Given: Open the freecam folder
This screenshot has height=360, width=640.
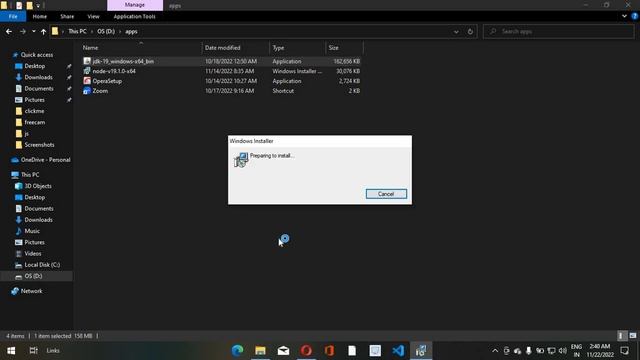Looking at the screenshot, I should 35,122.
